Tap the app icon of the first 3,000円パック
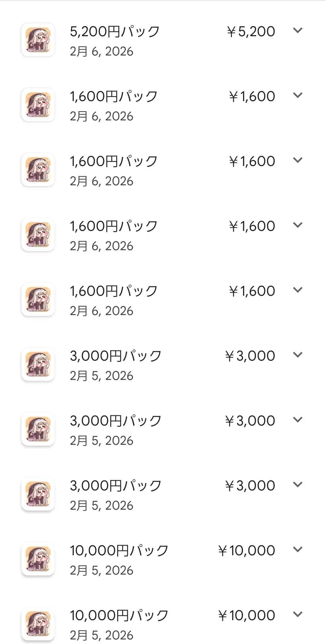 click(x=38, y=364)
